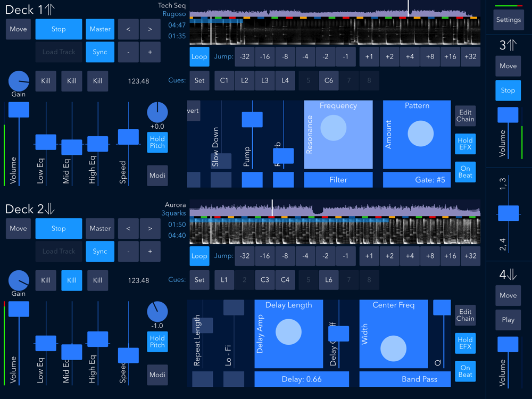The width and height of the screenshot is (532, 399).
Task: Stop Deck 3 playback
Action: [x=508, y=90]
